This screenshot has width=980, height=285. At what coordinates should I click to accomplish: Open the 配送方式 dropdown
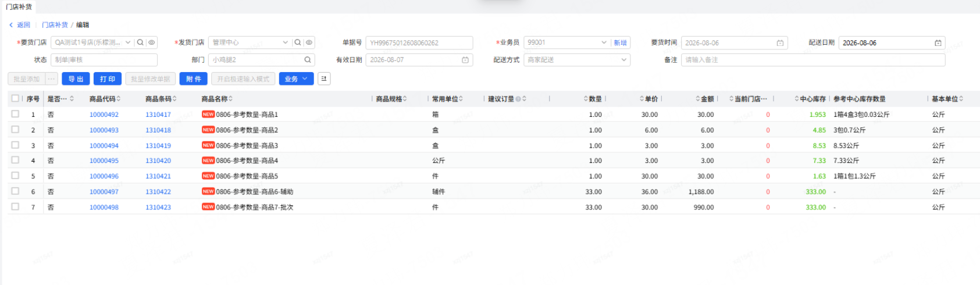click(x=577, y=60)
